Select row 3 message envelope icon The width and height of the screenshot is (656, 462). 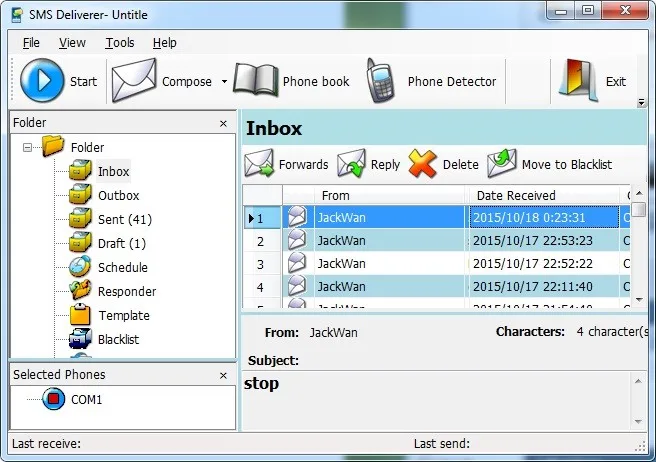point(297,263)
